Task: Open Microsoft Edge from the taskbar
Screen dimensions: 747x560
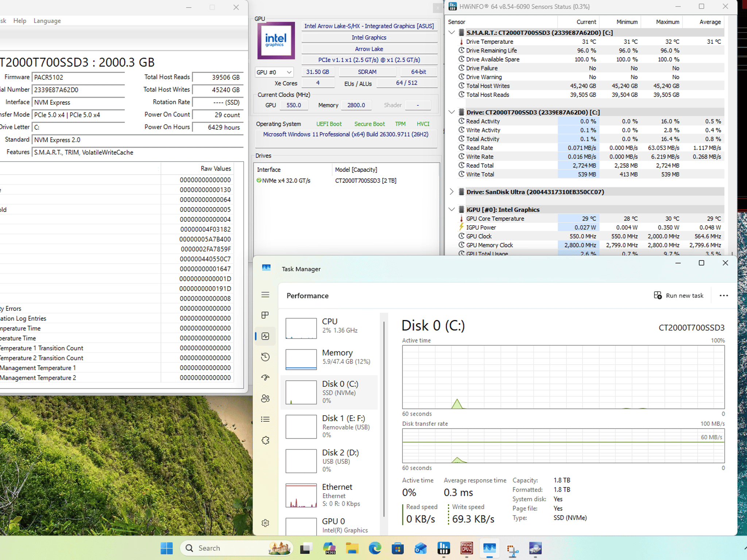Action: (x=375, y=548)
